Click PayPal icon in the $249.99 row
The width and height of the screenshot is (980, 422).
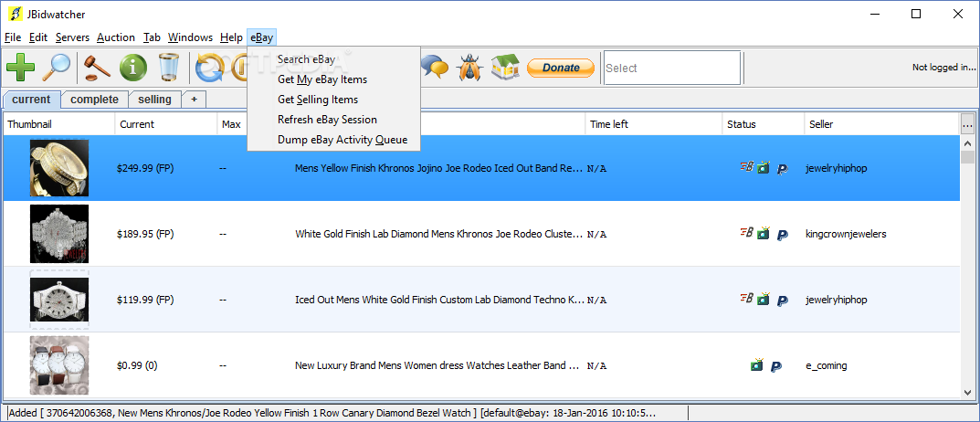782,169
